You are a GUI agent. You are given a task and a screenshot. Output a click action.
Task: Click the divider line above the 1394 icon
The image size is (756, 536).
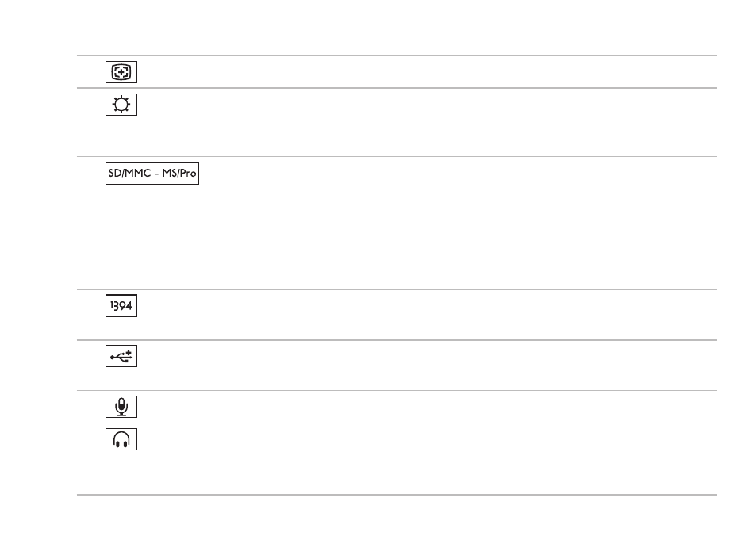(397, 289)
